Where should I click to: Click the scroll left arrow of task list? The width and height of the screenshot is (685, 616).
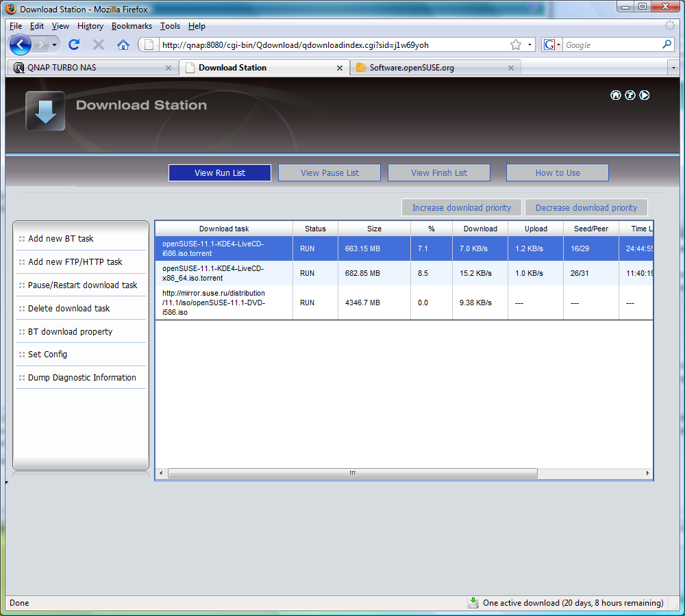tap(161, 473)
